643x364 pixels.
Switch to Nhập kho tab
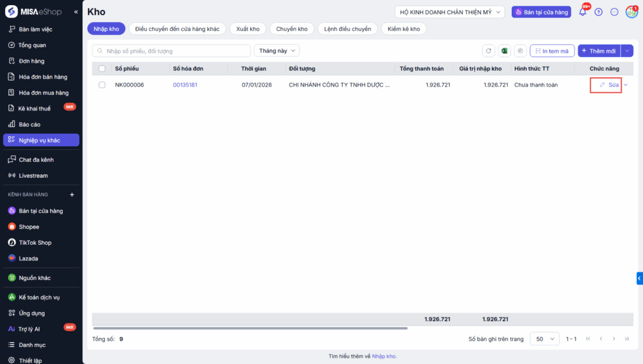click(x=106, y=29)
